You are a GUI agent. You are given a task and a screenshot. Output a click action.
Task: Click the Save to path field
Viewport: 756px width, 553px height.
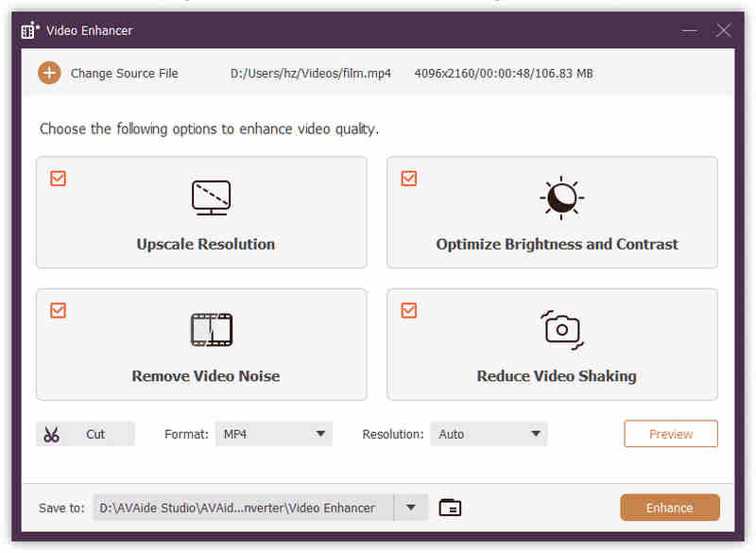pos(244,508)
